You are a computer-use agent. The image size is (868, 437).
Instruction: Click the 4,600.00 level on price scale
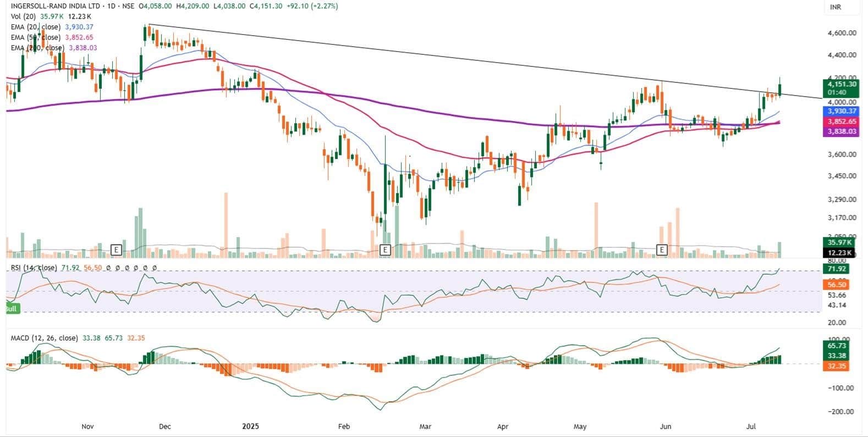(x=842, y=33)
